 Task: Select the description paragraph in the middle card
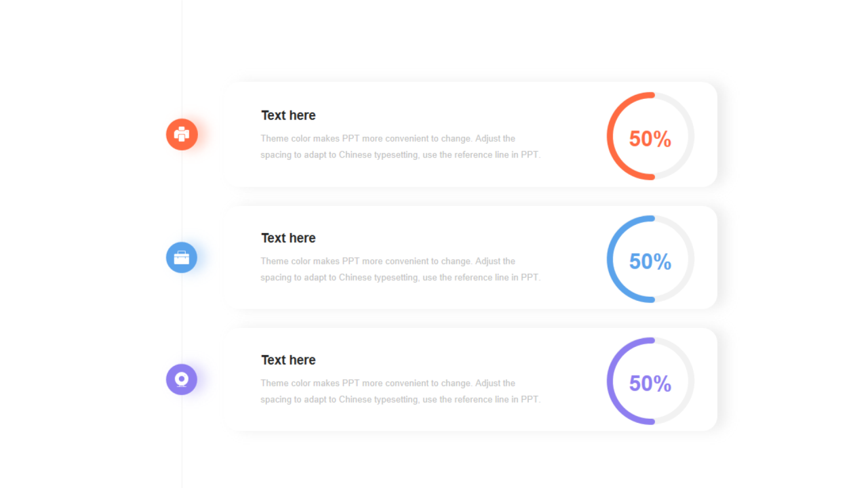(400, 269)
